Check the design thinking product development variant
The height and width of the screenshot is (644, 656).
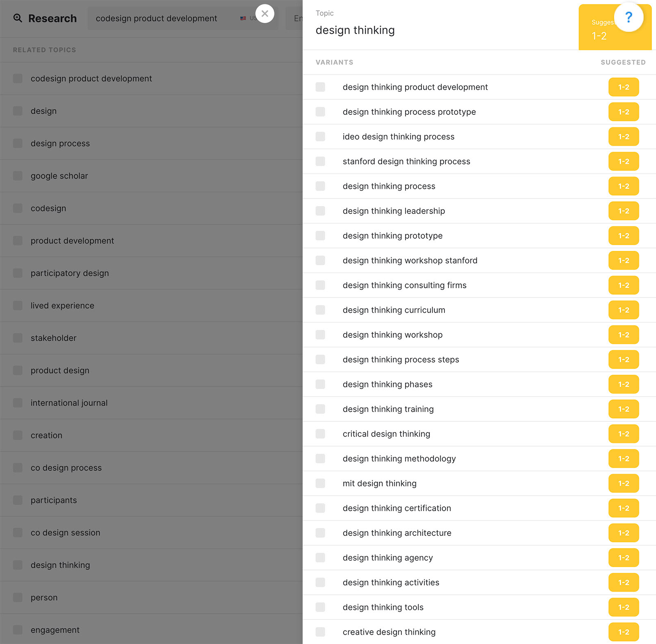click(x=320, y=87)
